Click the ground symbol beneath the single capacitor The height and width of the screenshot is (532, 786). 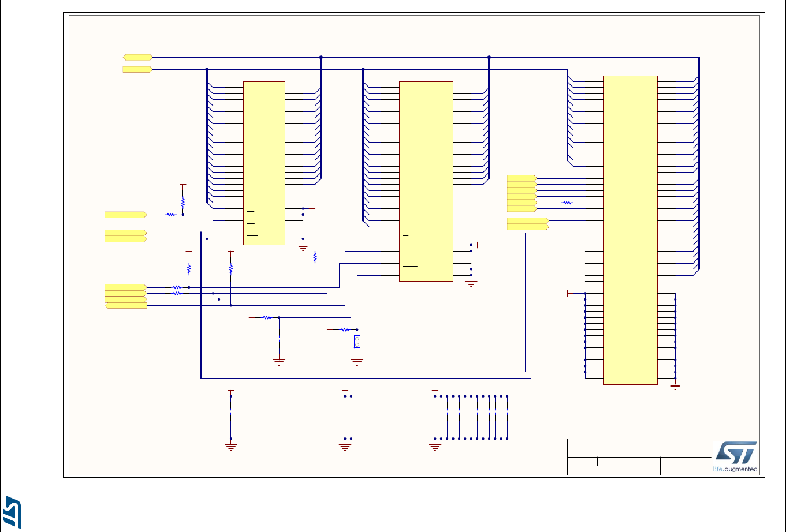click(279, 363)
